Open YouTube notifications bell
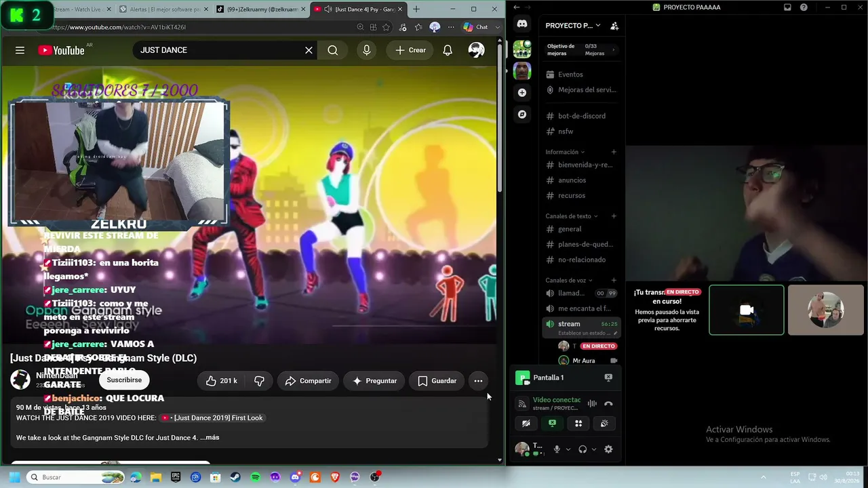Screen dimensions: 868x488 [448, 50]
